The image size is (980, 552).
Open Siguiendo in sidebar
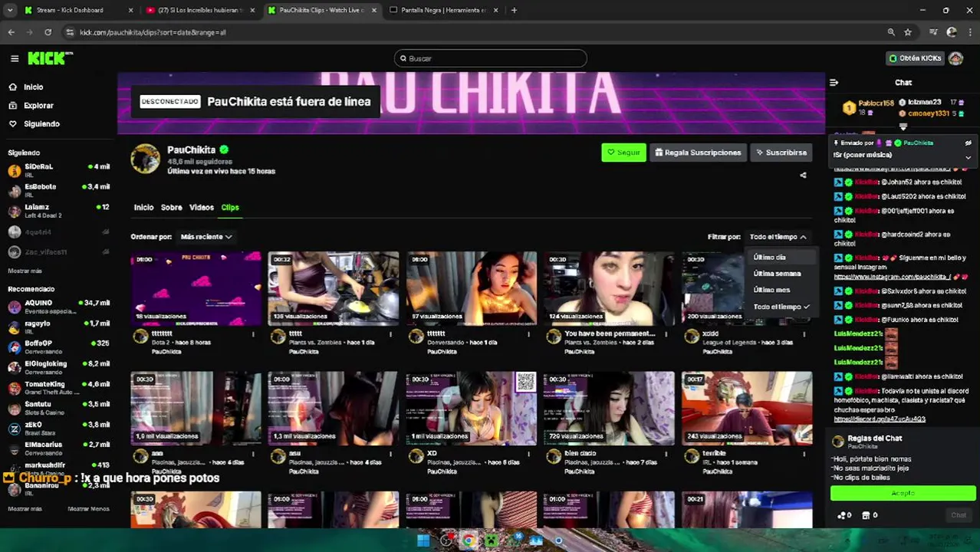(x=41, y=123)
